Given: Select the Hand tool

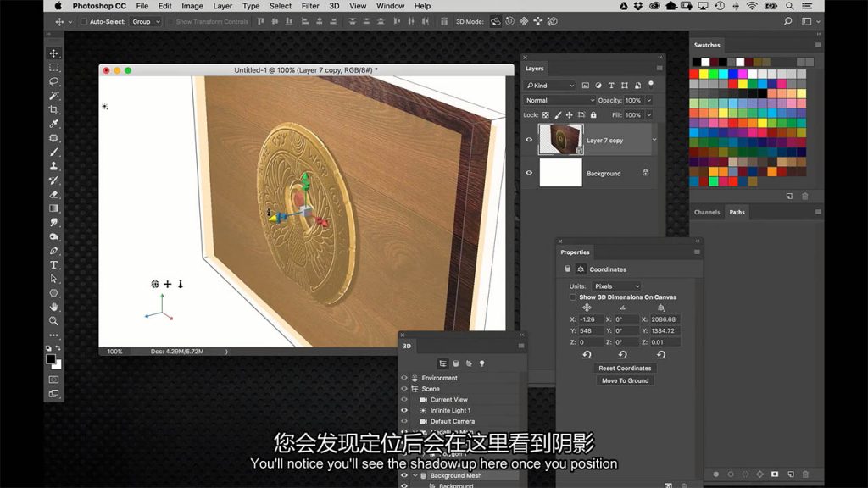Looking at the screenshot, I should coord(53,307).
